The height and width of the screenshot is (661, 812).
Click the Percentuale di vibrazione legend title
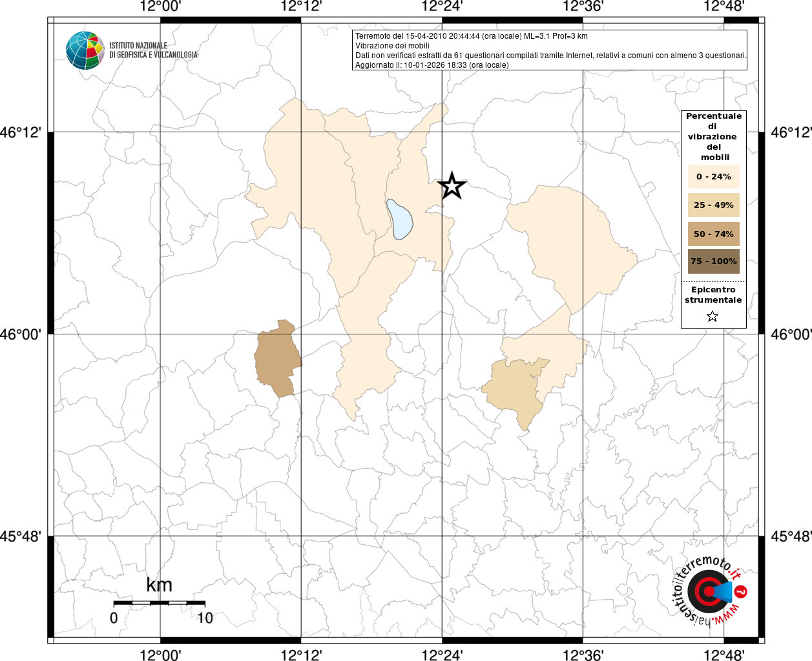coord(713,136)
